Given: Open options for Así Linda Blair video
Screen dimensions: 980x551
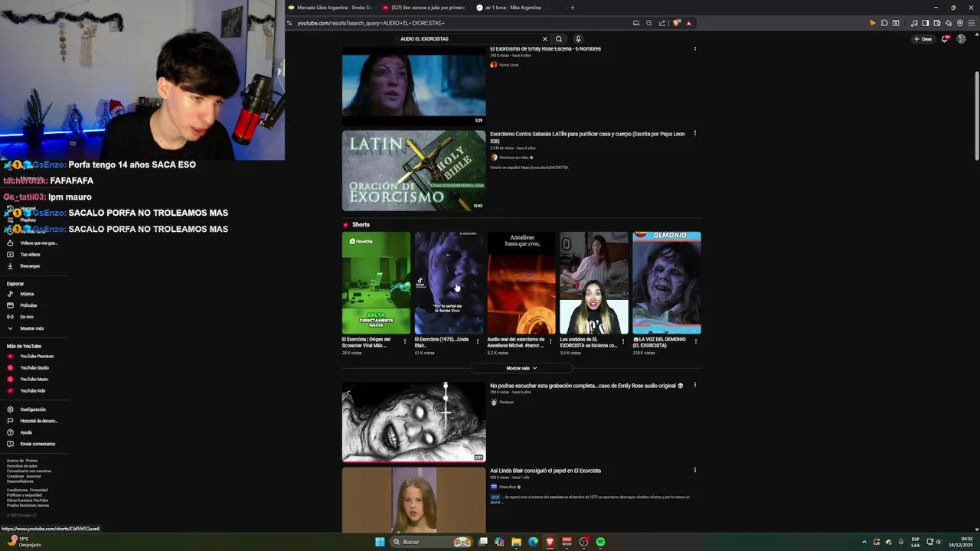Looking at the screenshot, I should 694,470.
